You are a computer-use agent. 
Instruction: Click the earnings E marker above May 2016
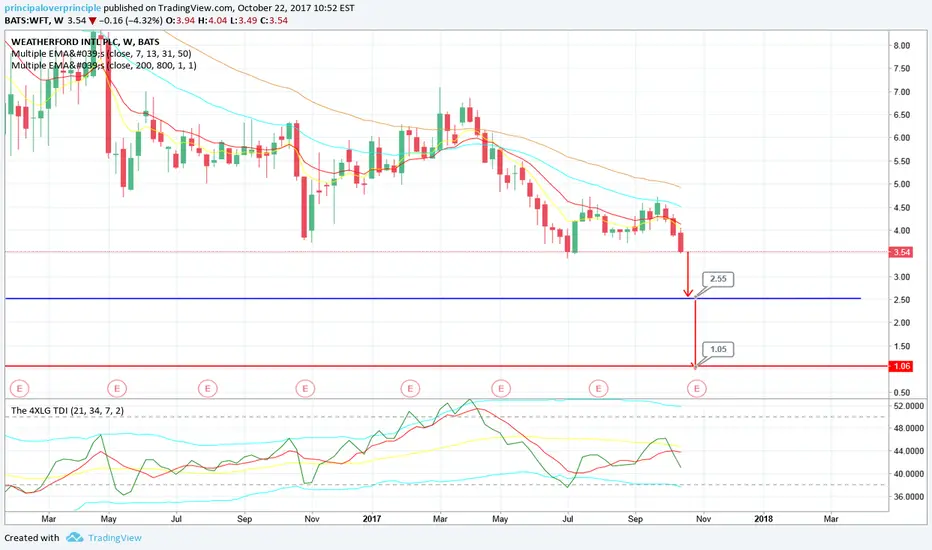tap(117, 389)
